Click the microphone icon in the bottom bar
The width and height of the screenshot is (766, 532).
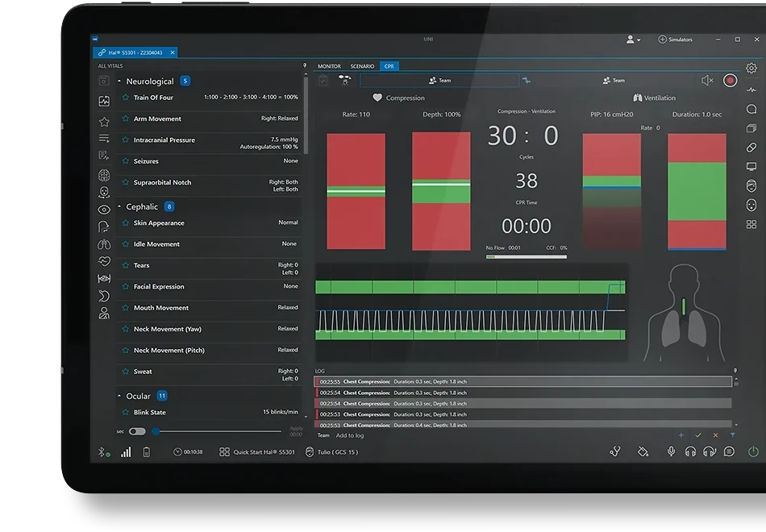pyautogui.click(x=671, y=452)
